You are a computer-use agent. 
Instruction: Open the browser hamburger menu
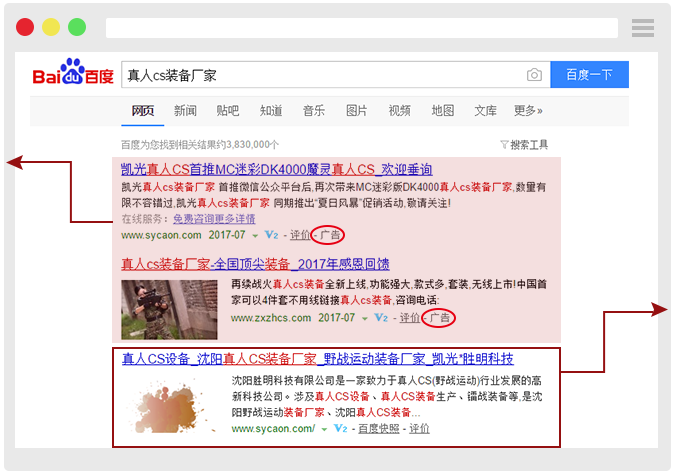click(643, 28)
